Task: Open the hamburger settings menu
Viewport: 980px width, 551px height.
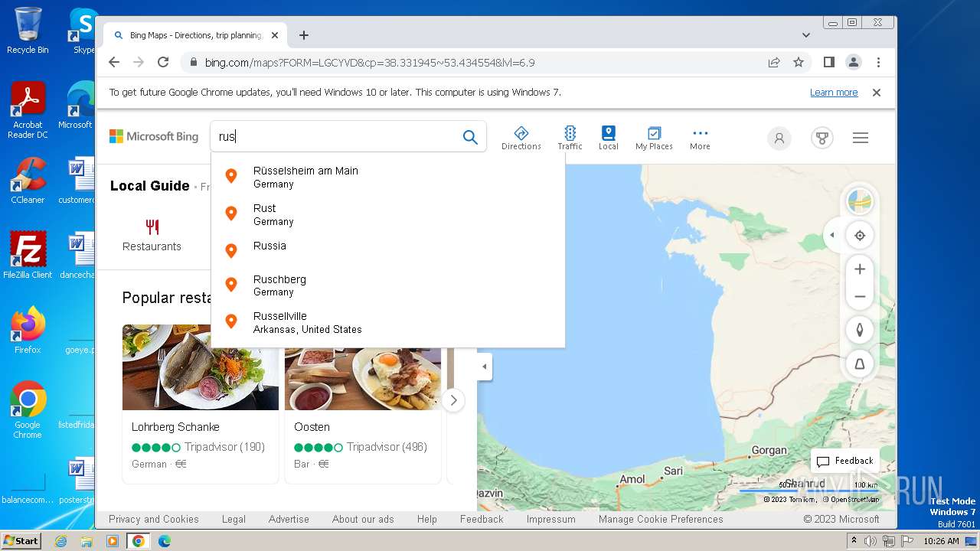Action: point(861,138)
